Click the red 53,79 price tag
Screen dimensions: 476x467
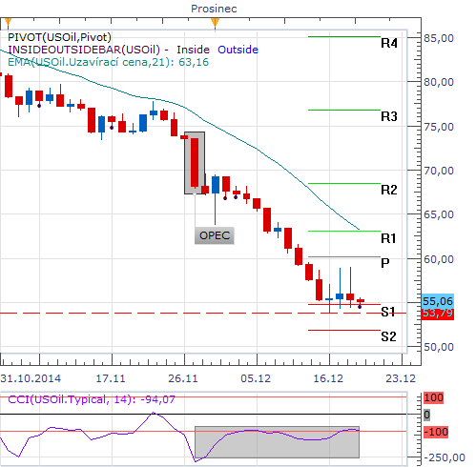(438, 314)
